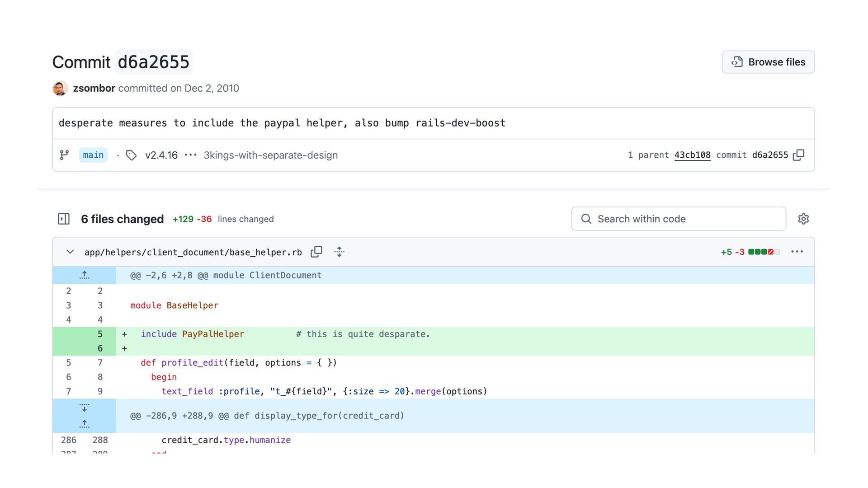Click the tag icon beside v2.4.16
The height and width of the screenshot is (488, 868).
point(132,155)
